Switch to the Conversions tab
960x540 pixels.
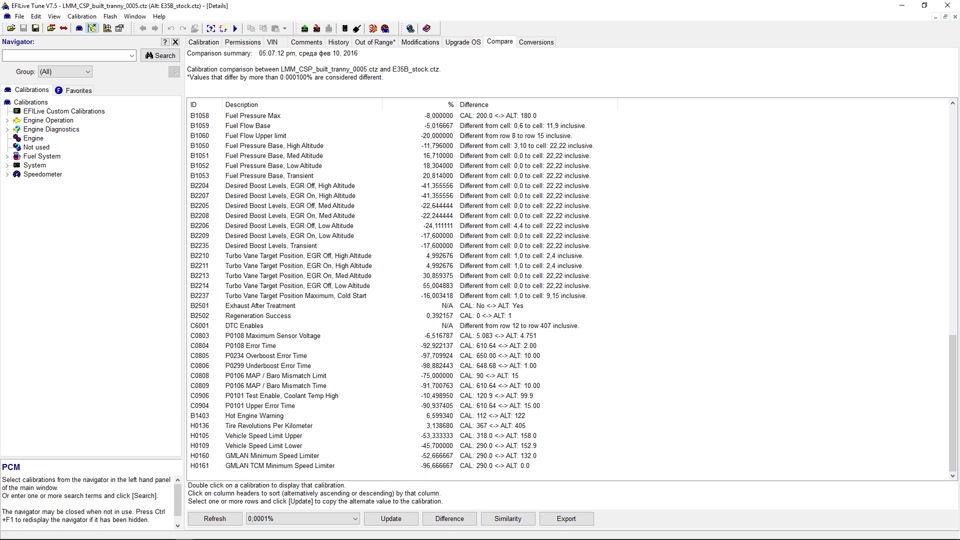536,42
